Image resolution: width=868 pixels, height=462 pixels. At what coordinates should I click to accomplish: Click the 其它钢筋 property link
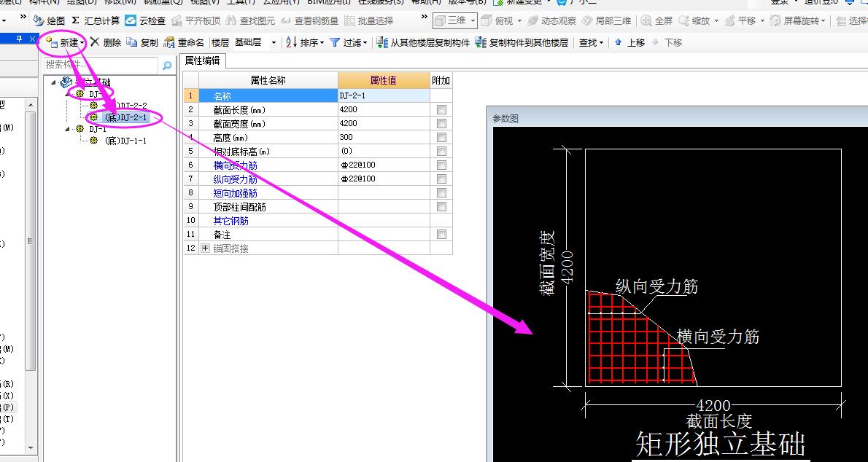pos(230,220)
